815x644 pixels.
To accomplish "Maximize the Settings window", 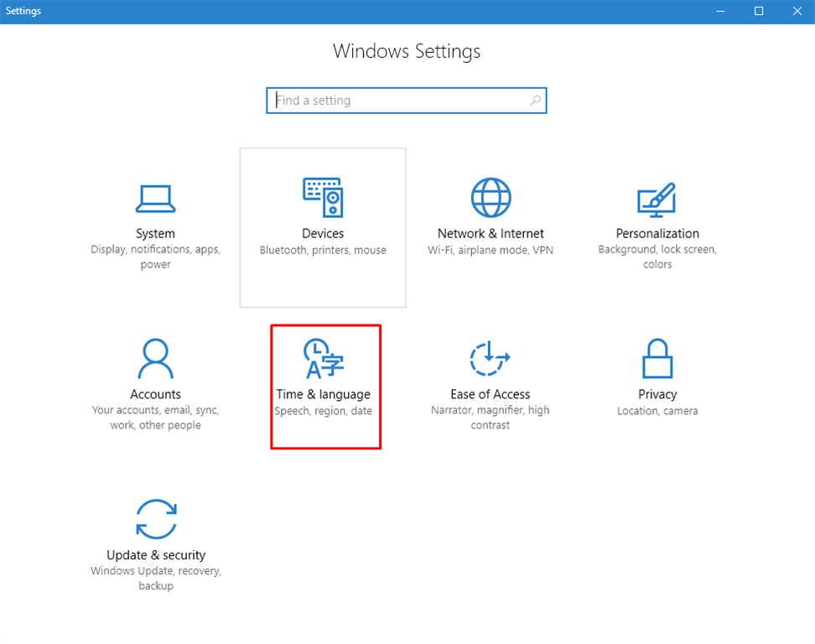I will [x=759, y=12].
